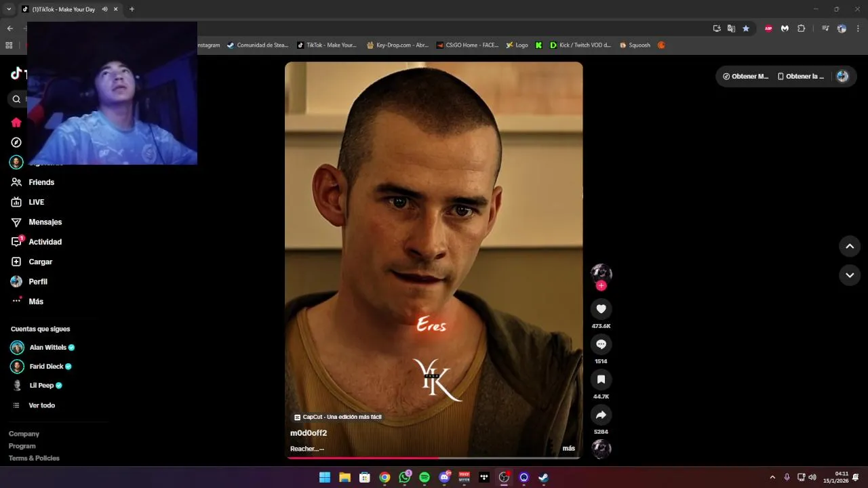Click the install app icon in address bar
Screen dimensions: 868x488
coord(717,28)
